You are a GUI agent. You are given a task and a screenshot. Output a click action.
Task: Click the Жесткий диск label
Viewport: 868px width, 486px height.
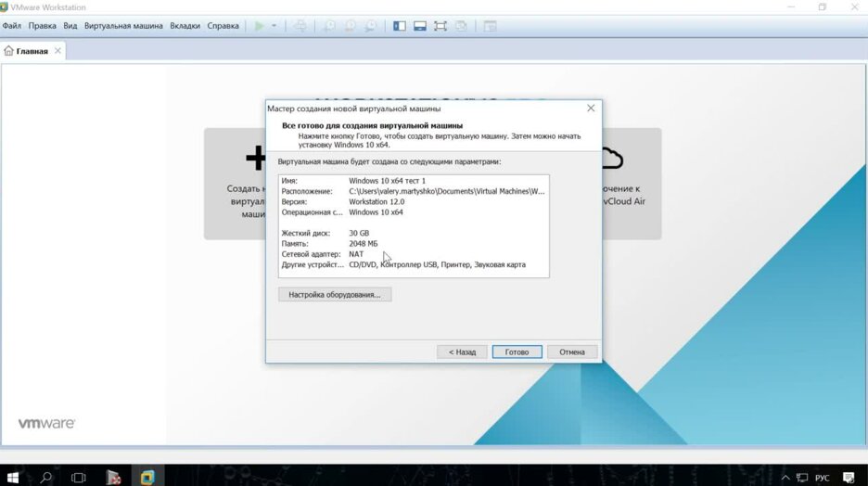click(306, 234)
